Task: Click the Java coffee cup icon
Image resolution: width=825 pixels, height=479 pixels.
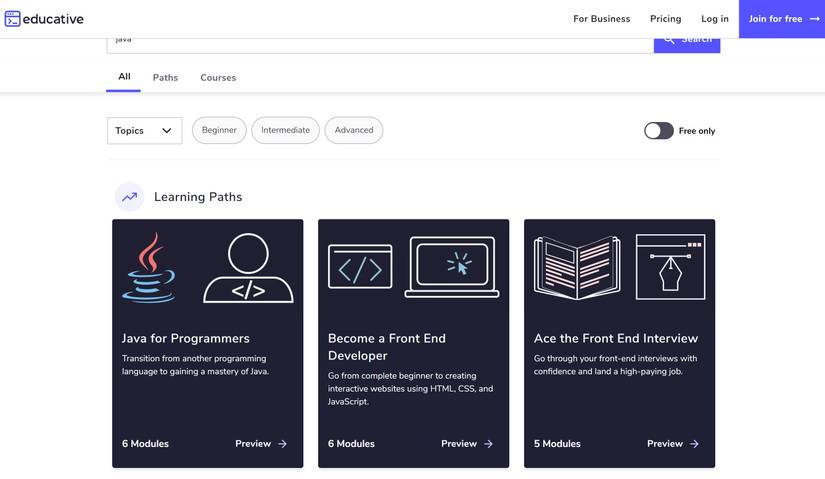Action: tap(149, 268)
